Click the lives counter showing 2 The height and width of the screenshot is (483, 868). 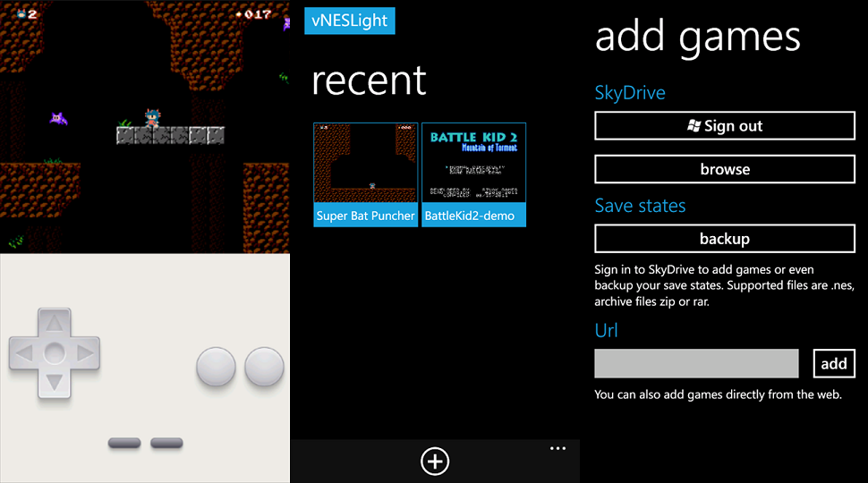[x=27, y=13]
